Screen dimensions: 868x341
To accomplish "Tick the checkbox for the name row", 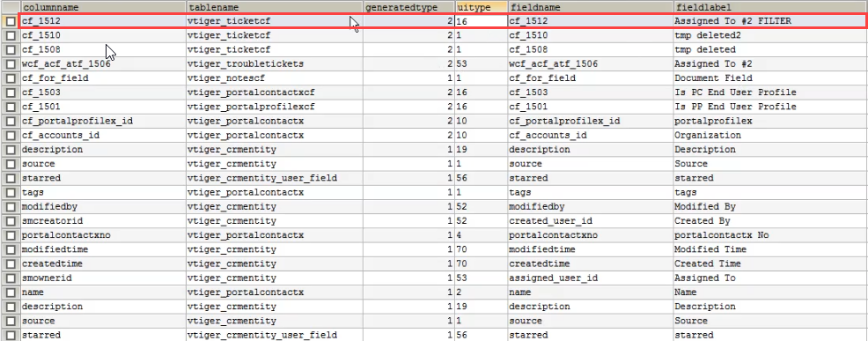I will point(11,293).
